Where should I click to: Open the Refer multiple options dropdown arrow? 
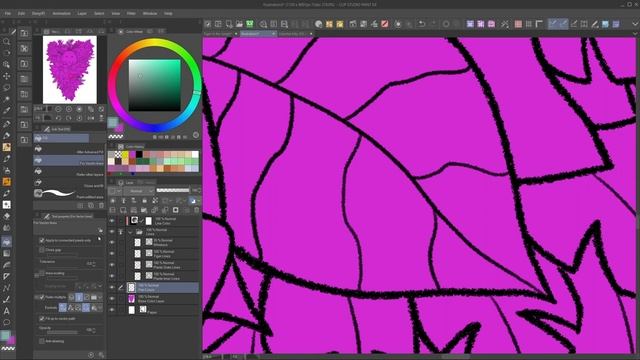(100, 297)
